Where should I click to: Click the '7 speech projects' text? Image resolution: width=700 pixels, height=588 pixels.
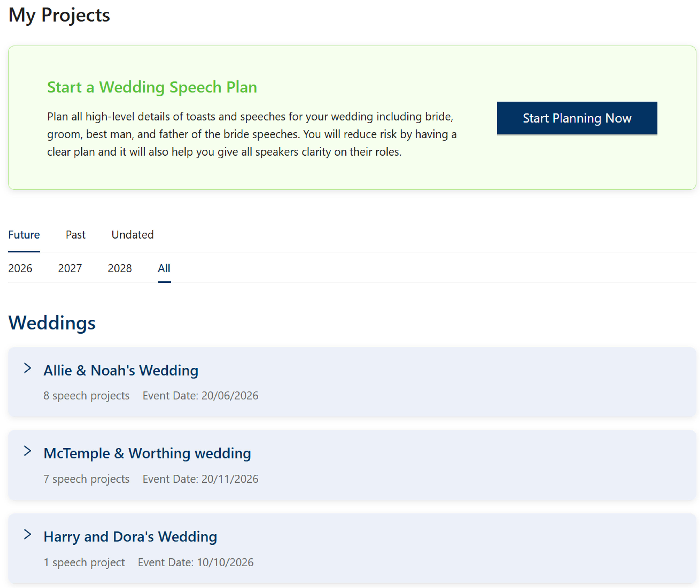point(86,479)
